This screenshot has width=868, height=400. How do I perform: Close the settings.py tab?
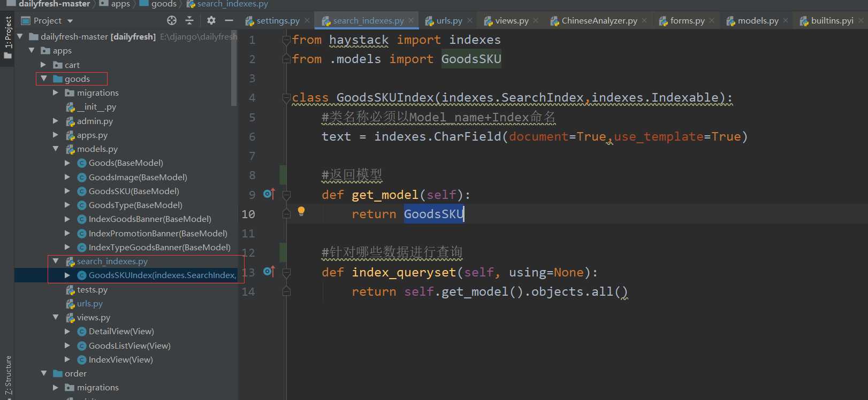click(x=307, y=20)
